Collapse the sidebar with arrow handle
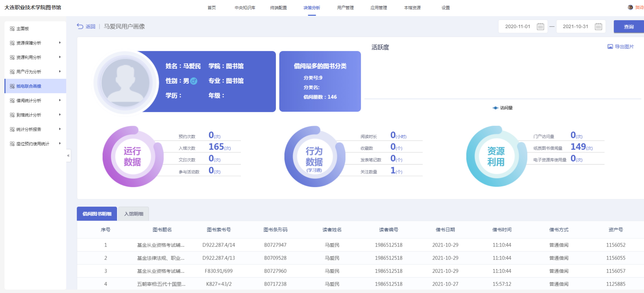Viewport: 644px width, 293px height. (x=68, y=156)
